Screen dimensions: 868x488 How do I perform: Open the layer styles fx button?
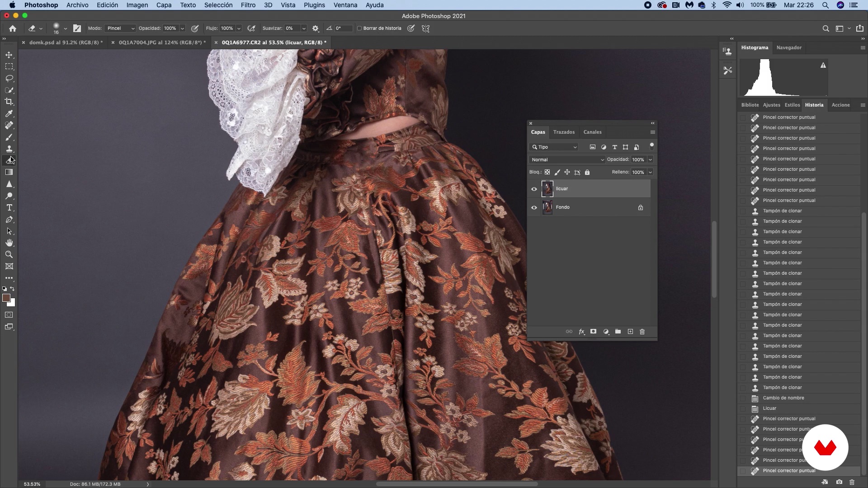[582, 332]
